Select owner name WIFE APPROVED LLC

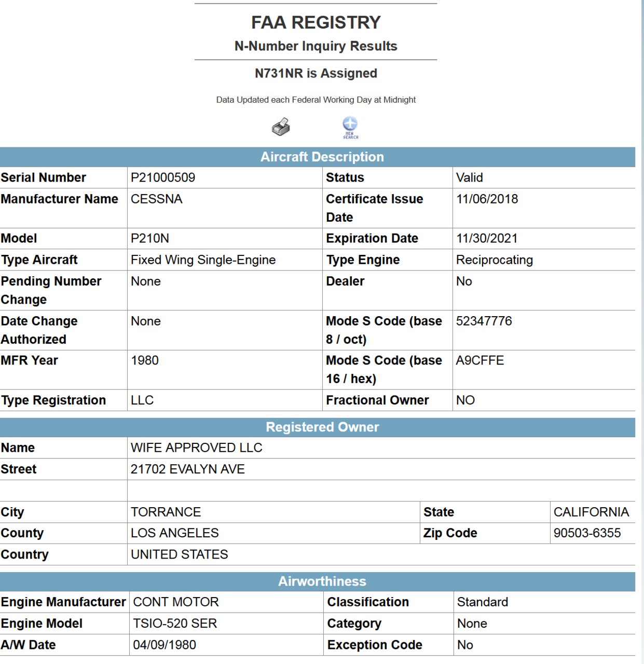[x=197, y=448]
